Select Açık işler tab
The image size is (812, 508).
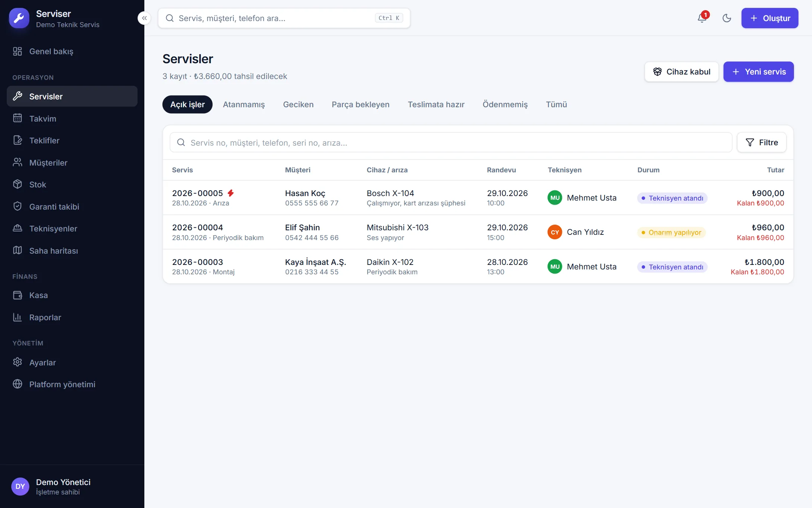pos(187,104)
